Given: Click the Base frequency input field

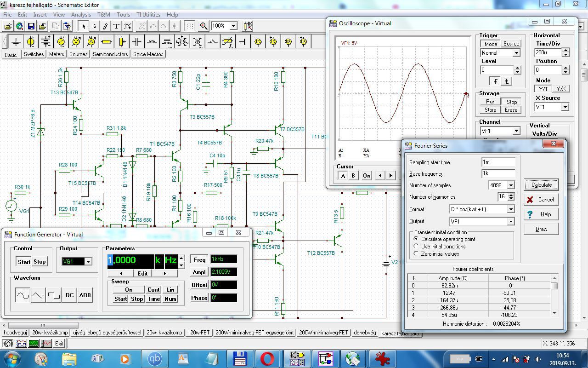Looking at the screenshot, I should (x=498, y=174).
